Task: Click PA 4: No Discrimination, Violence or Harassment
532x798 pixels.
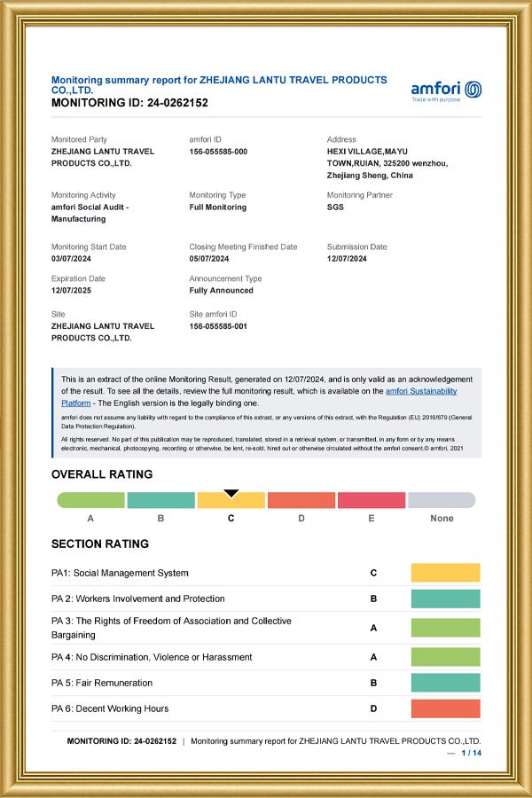Action: (x=152, y=657)
